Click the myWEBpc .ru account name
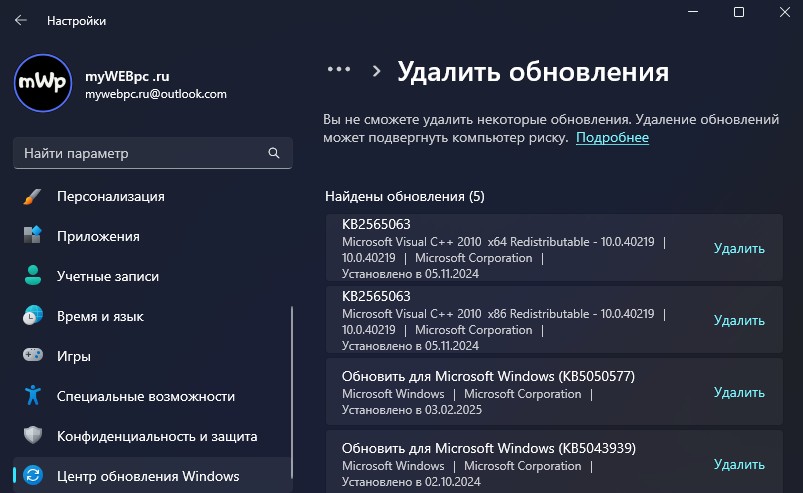This screenshot has width=803, height=493. 127,76
